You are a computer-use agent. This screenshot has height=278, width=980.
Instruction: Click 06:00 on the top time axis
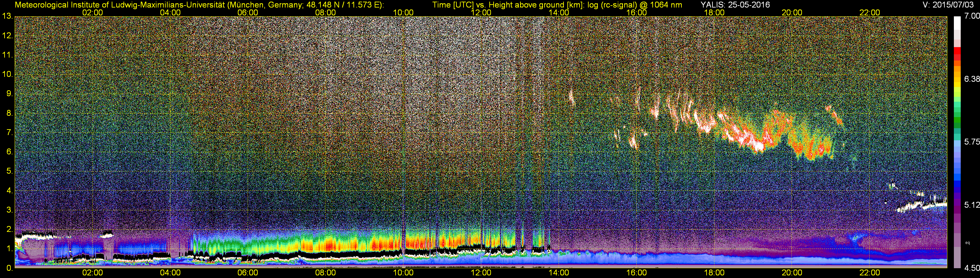(248, 12)
